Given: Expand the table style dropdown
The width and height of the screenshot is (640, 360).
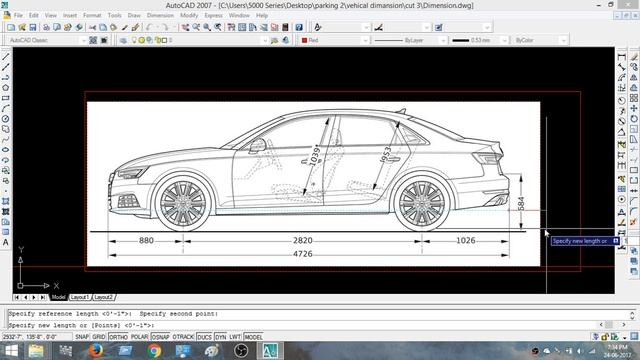Looking at the screenshot, I should (x=487, y=27).
